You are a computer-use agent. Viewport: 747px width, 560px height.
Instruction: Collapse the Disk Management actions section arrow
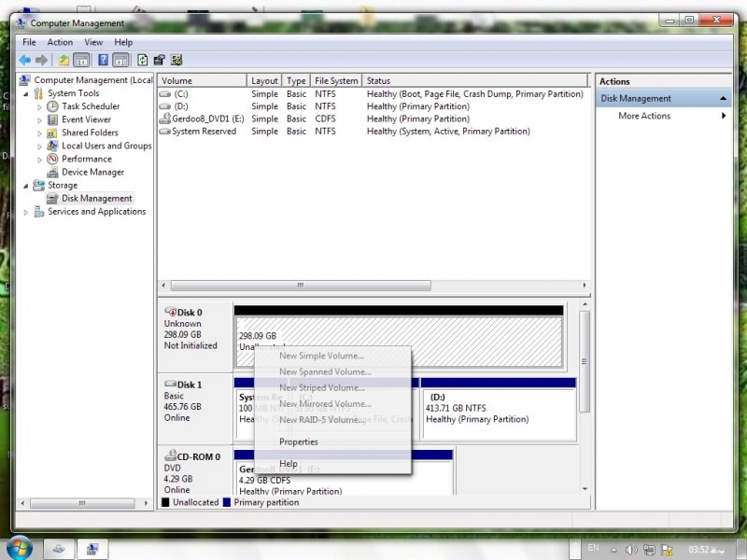723,99
